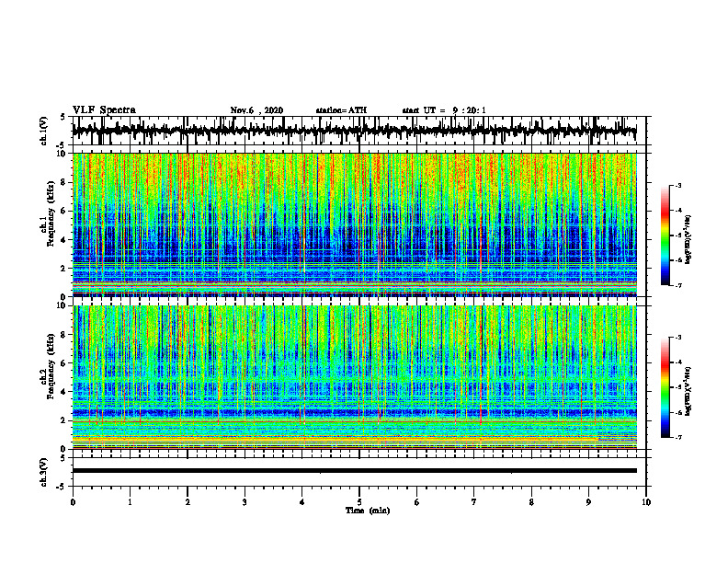
Task: Click the ch.2 color bar "-3" label
Action: coord(677,338)
